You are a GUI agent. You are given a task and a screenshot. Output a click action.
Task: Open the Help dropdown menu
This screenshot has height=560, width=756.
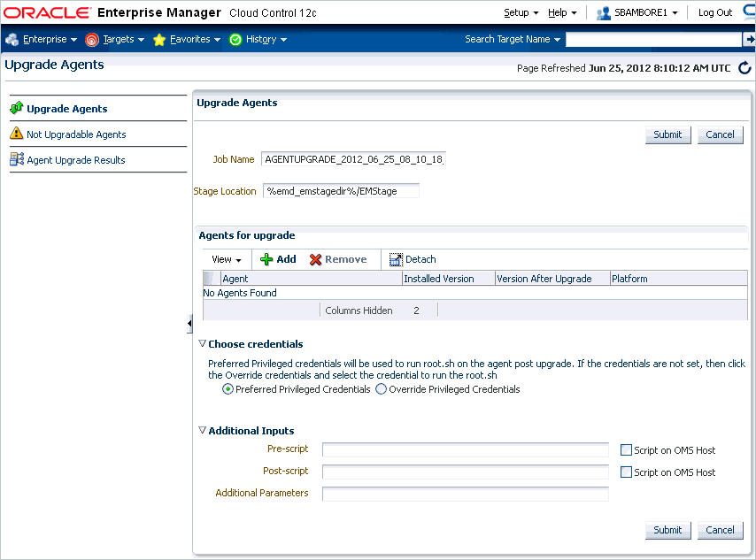coord(562,13)
